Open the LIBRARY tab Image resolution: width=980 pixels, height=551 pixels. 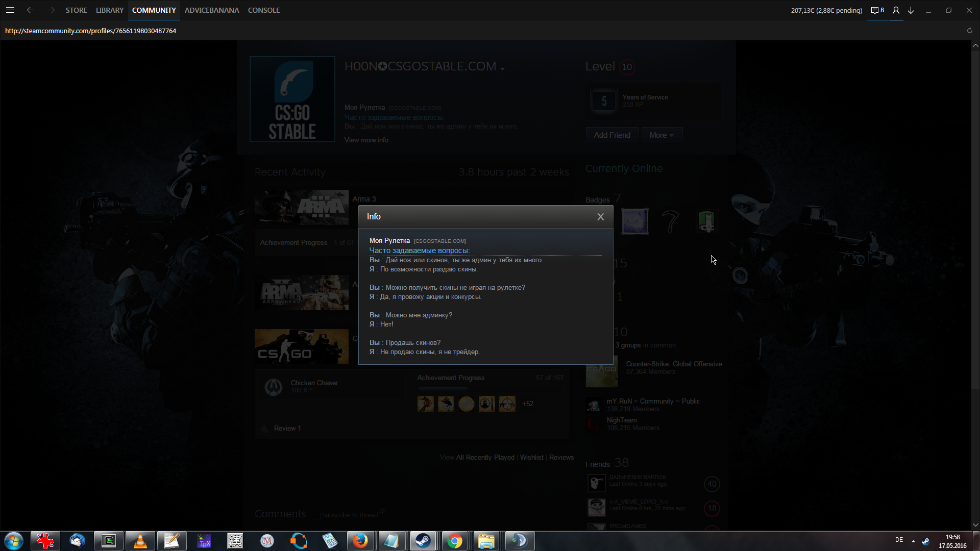coord(110,10)
